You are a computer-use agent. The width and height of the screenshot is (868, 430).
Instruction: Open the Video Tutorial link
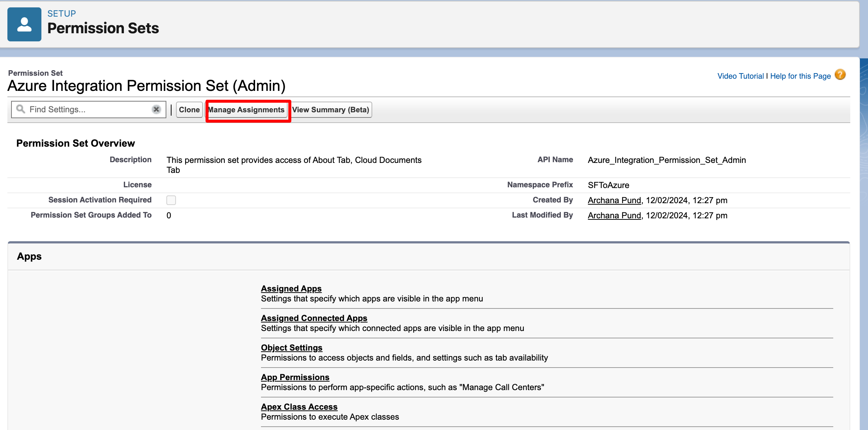pos(740,76)
